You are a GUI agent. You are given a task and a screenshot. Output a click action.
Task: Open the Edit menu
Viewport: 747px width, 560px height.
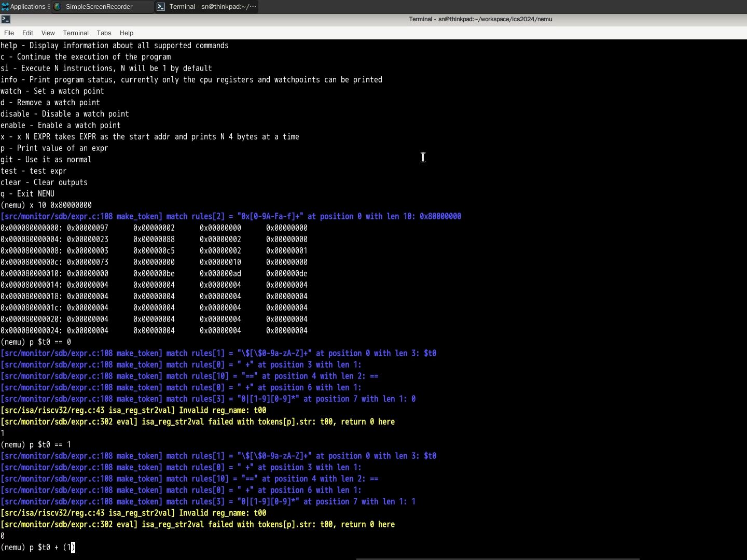[x=28, y=33]
